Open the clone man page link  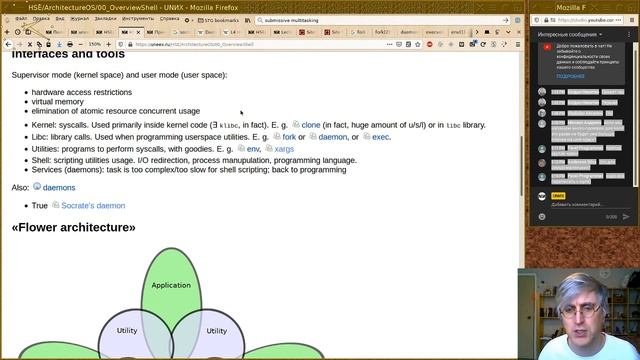[311, 125]
